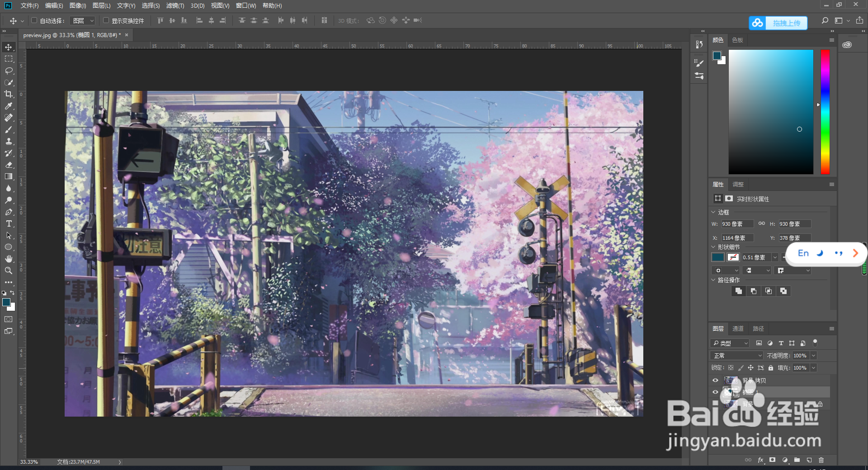
Task: Add a layer mask from the Layers panel footer
Action: (x=772, y=460)
